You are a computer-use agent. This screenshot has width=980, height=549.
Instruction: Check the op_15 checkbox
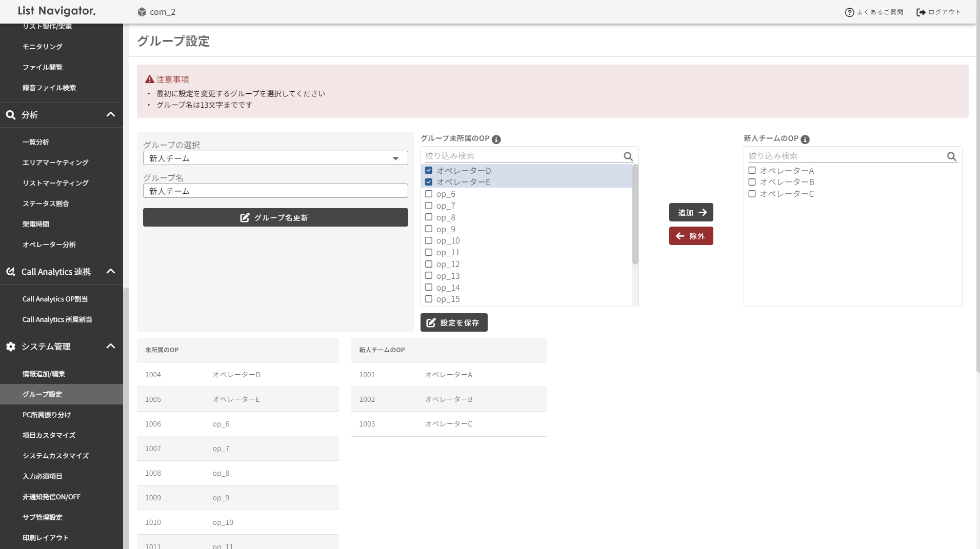pos(429,299)
